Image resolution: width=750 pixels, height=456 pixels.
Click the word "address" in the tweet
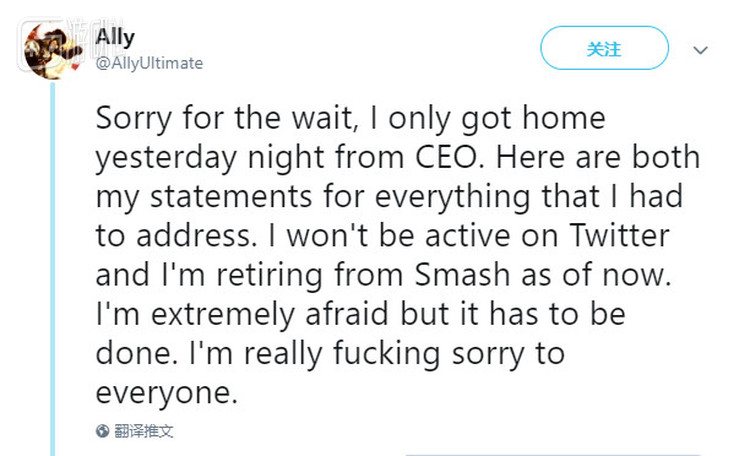coord(201,236)
